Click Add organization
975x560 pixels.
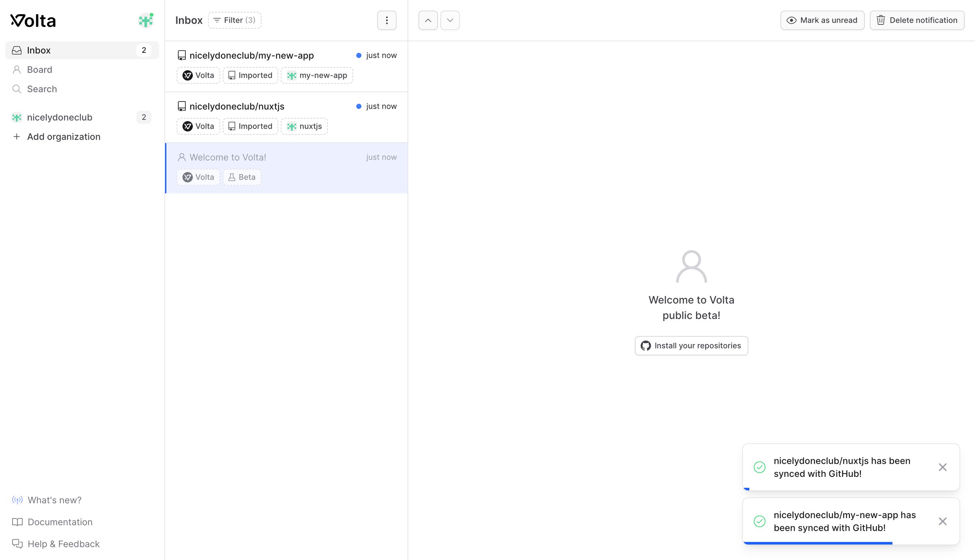63,137
